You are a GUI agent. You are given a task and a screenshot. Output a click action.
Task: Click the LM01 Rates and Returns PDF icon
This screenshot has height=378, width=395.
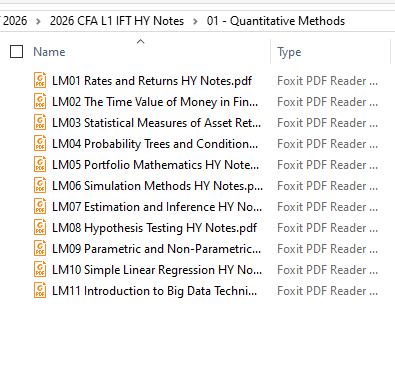pyautogui.click(x=40, y=80)
